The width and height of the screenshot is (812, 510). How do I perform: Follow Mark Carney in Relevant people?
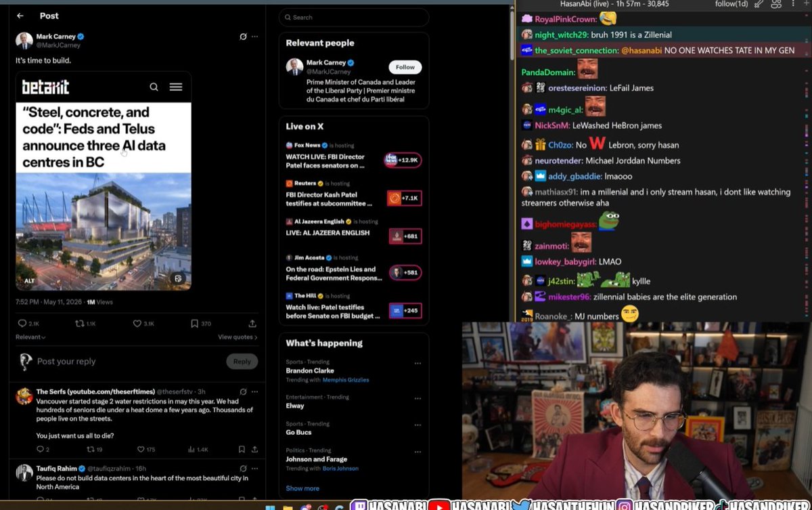click(x=405, y=67)
